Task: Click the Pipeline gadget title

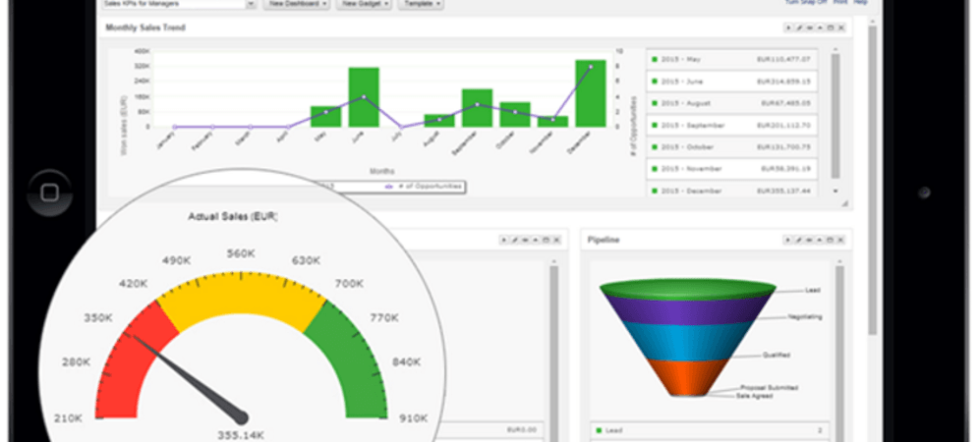Action: coord(604,240)
